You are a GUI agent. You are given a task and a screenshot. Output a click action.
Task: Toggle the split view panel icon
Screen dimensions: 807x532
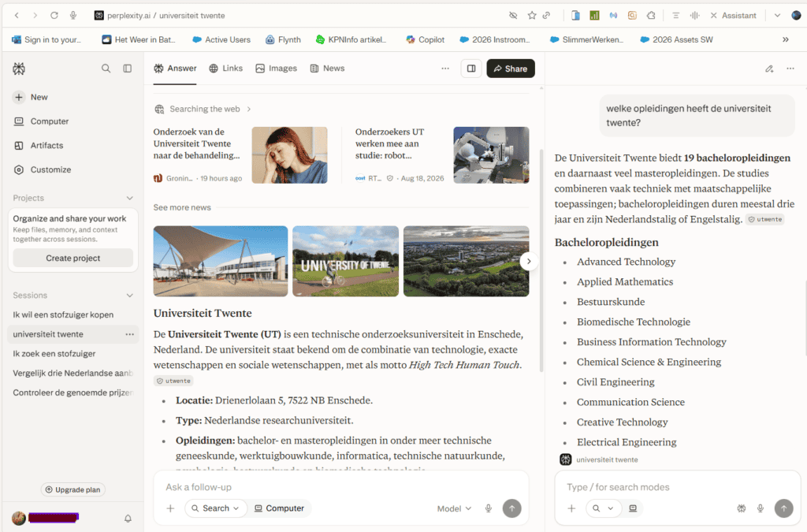coord(471,69)
